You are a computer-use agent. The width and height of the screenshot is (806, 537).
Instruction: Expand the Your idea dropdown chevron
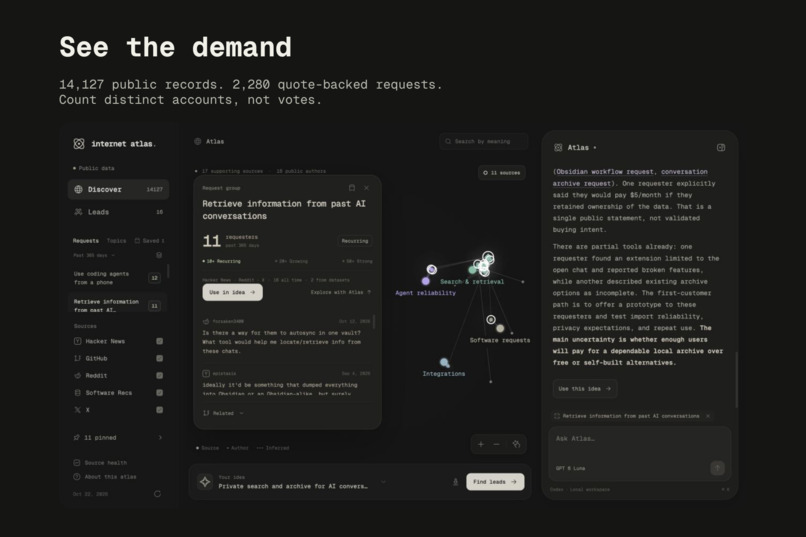pyautogui.click(x=383, y=482)
